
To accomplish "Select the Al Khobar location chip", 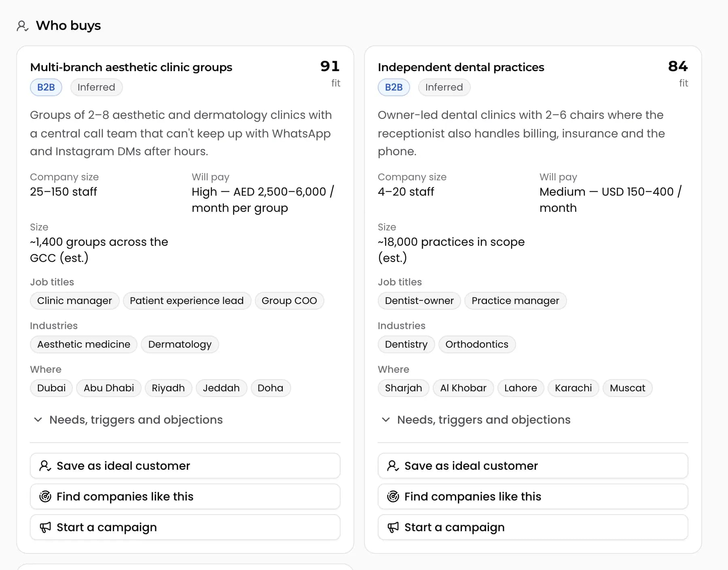I will point(463,388).
